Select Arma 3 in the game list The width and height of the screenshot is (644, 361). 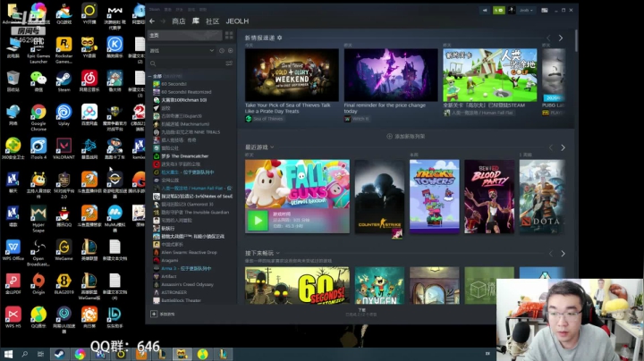[x=186, y=268]
